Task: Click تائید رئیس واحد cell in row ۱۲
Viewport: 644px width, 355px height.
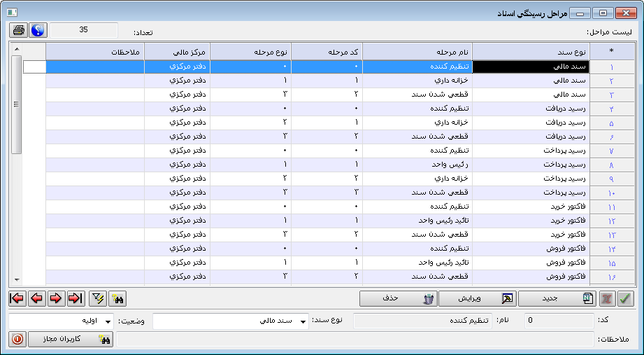Action: coord(417,221)
